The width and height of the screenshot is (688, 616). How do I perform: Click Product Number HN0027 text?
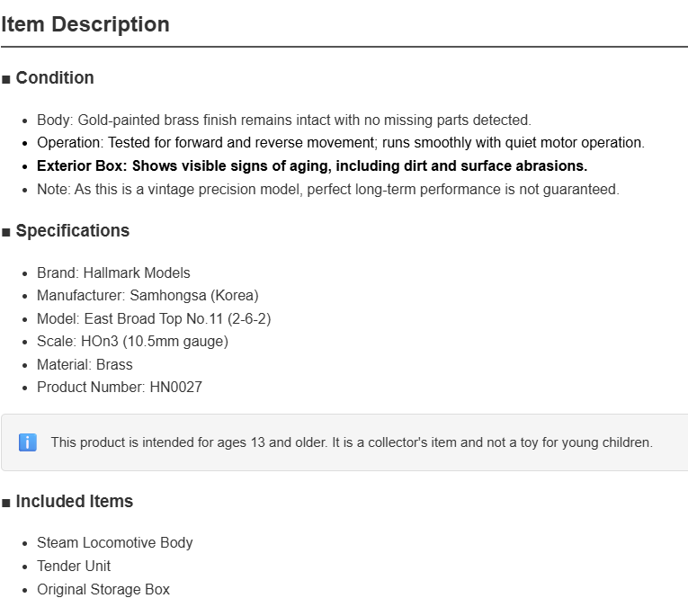120,387
